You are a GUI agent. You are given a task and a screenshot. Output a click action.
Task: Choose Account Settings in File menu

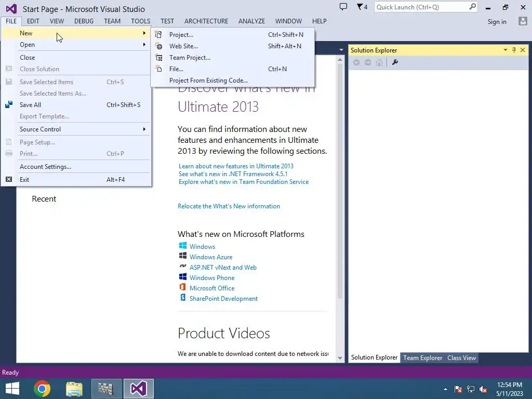coord(76,167)
